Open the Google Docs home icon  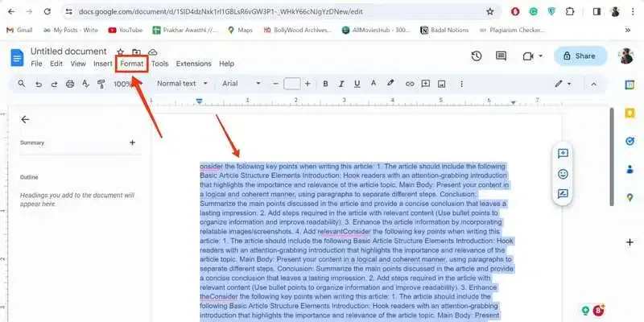point(17,57)
